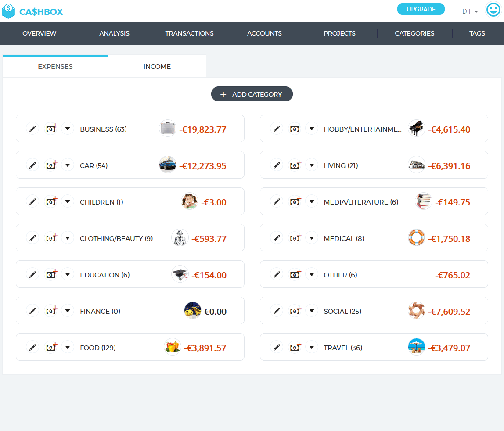Click the pencil edit icon for Business
The image size is (504, 431).
[x=32, y=129]
